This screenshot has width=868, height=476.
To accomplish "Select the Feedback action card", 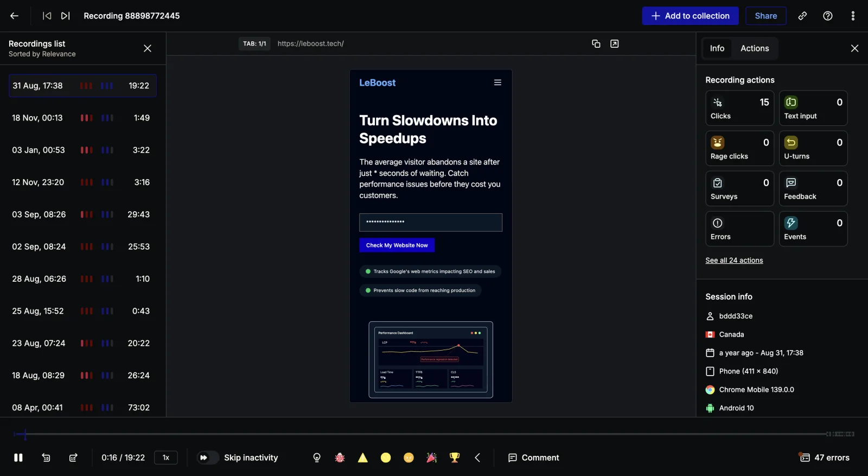I will click(x=813, y=188).
